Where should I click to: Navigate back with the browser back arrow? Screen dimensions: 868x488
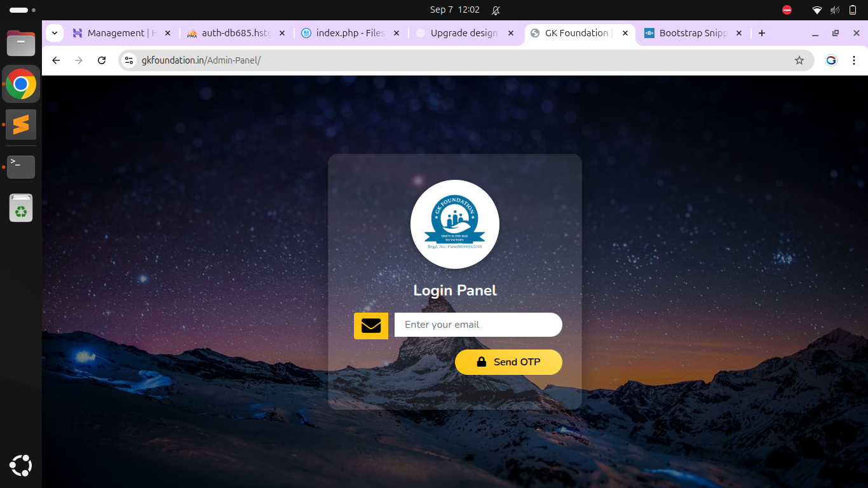(55, 60)
